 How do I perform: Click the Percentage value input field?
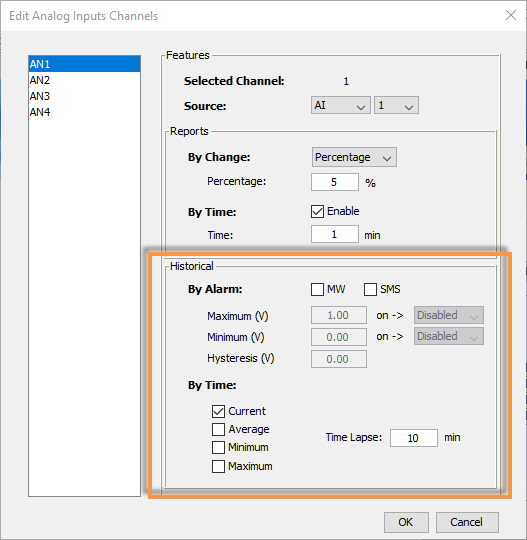(334, 182)
